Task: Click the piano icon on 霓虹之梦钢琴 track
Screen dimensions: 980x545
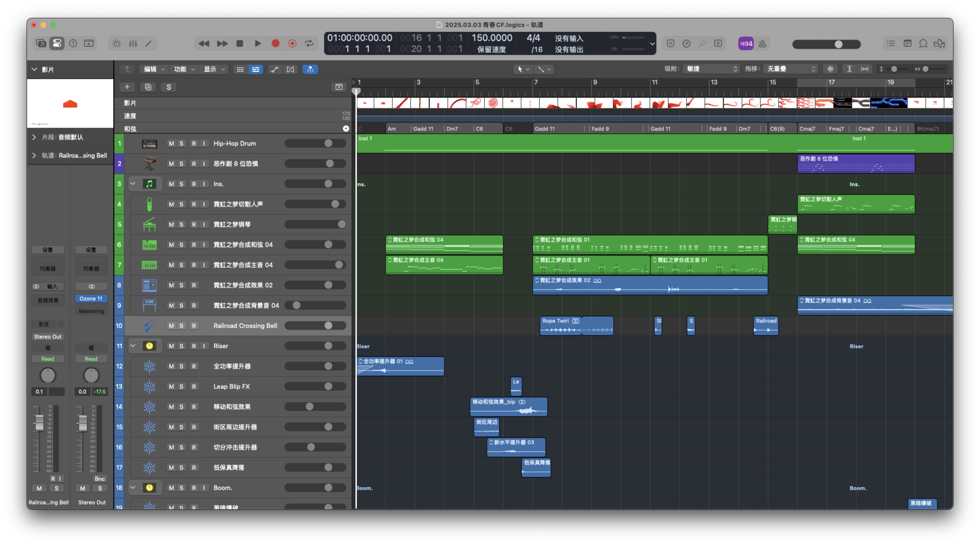Action: point(149,224)
